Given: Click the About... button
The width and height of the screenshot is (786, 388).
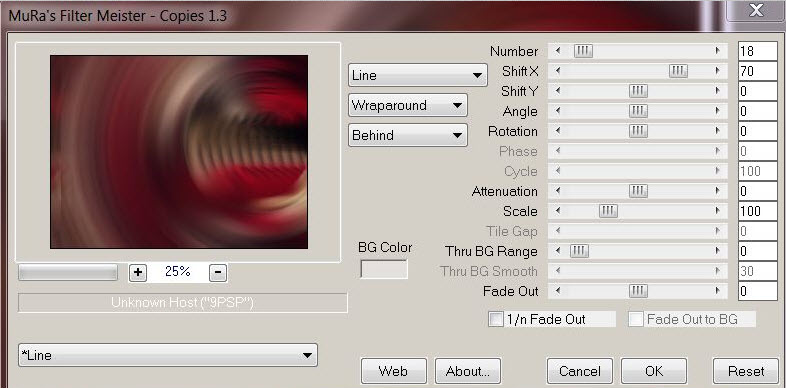Looking at the screenshot, I should (468, 371).
